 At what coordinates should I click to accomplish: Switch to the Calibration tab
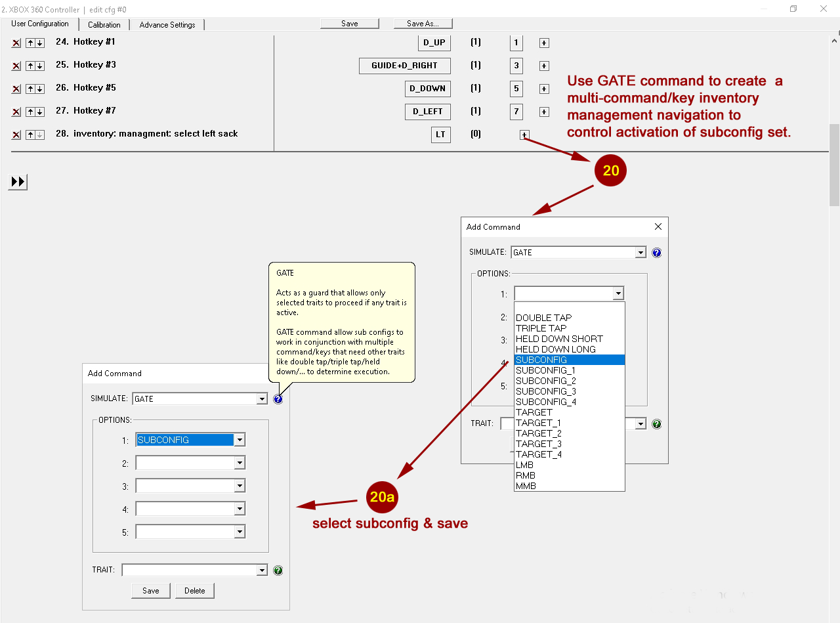pyautogui.click(x=104, y=25)
